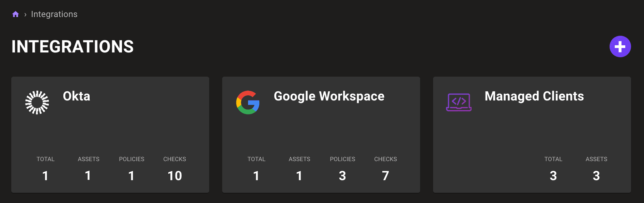Click the Okta ASSETS stat label

point(88,159)
